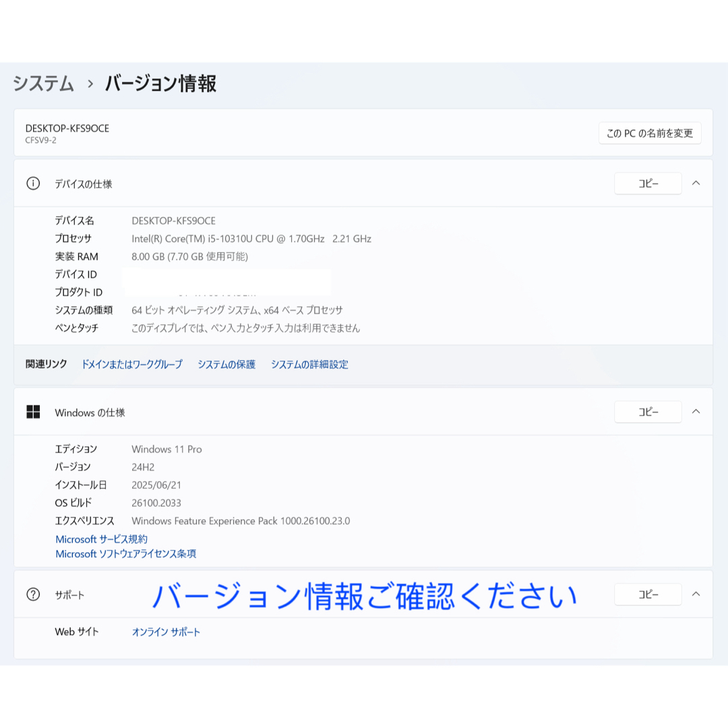Click the バージョン情報 page title
Image resolution: width=728 pixels, height=728 pixels.
[x=160, y=84]
